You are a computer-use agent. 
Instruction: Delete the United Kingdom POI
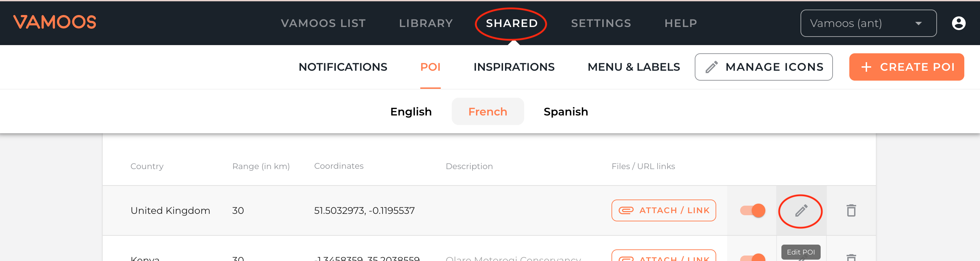[851, 210]
